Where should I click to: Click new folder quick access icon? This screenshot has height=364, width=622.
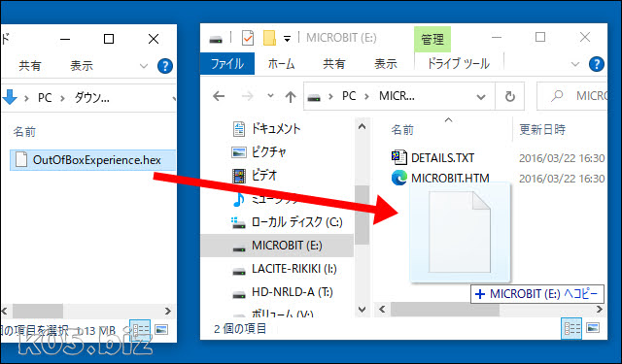pos(269,39)
